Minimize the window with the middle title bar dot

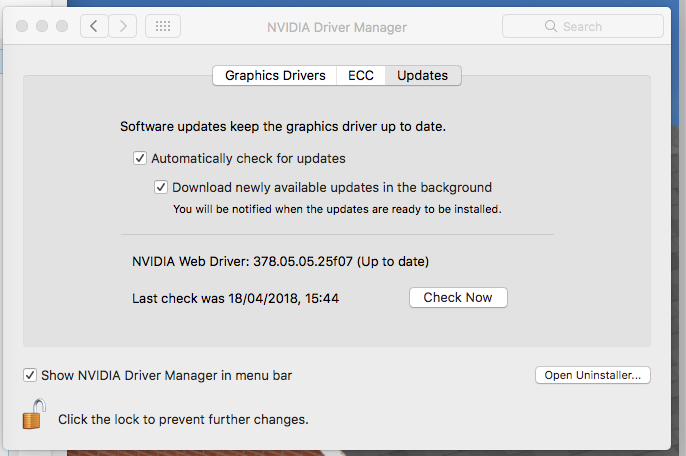[x=42, y=26]
